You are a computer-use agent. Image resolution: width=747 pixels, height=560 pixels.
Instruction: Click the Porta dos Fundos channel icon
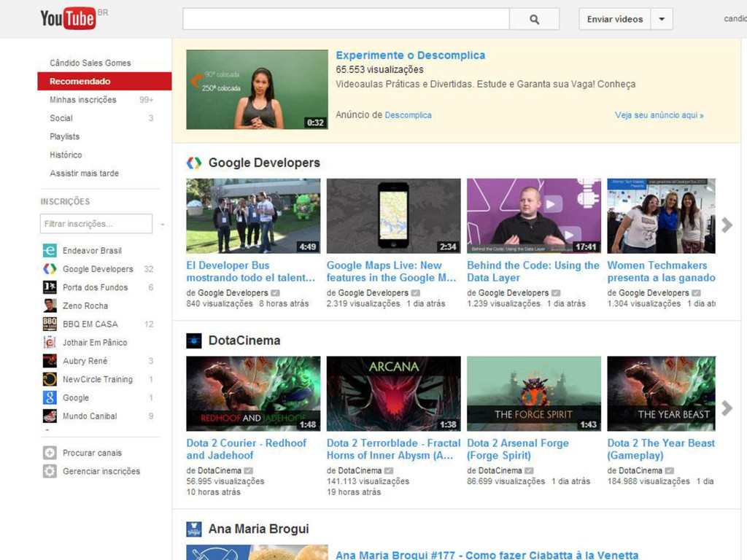(x=50, y=287)
